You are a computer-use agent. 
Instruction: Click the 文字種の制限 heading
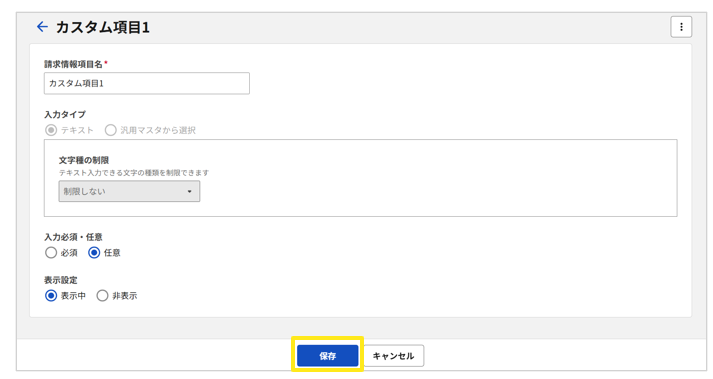pos(84,160)
